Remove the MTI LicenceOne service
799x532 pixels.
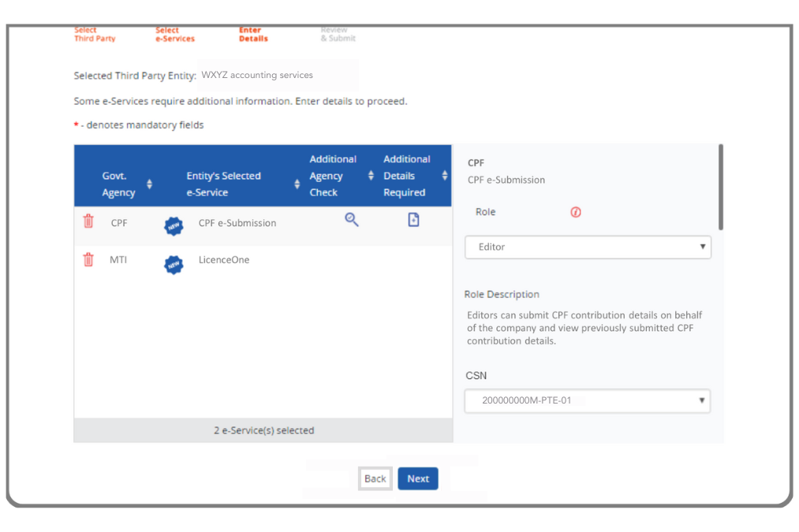point(87,259)
